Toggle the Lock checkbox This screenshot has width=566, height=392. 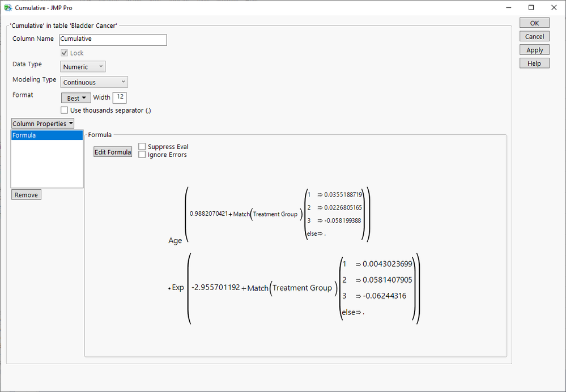tap(64, 53)
